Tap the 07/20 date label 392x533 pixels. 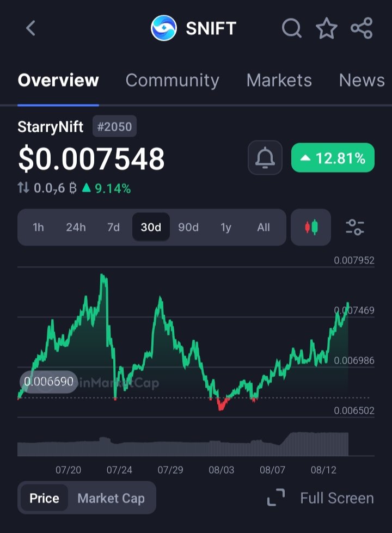coord(69,470)
